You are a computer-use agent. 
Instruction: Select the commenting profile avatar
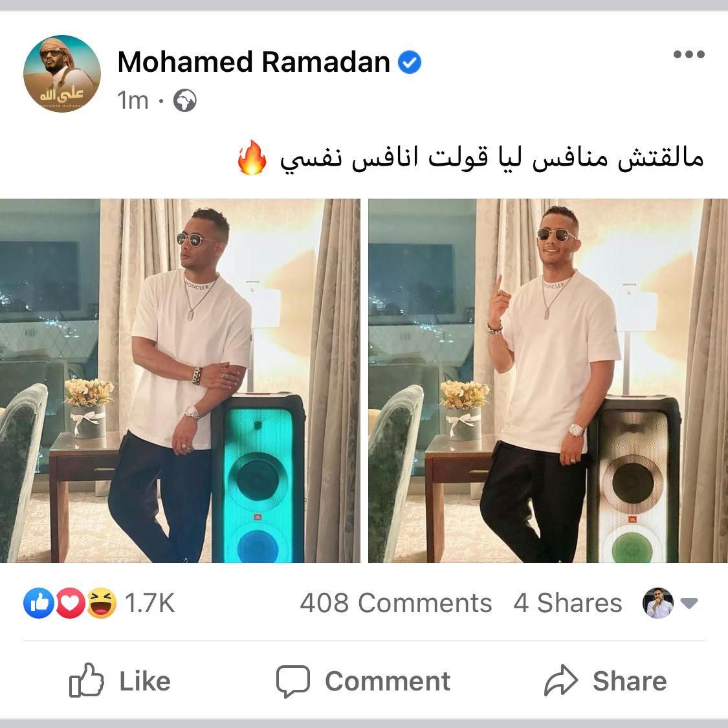658,603
